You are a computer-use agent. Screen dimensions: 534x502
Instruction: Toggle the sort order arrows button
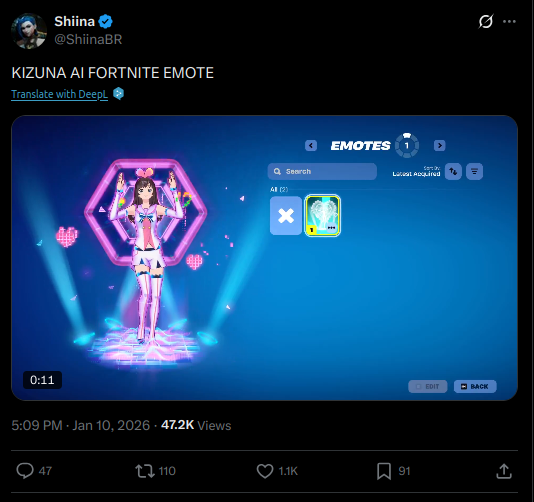(453, 171)
